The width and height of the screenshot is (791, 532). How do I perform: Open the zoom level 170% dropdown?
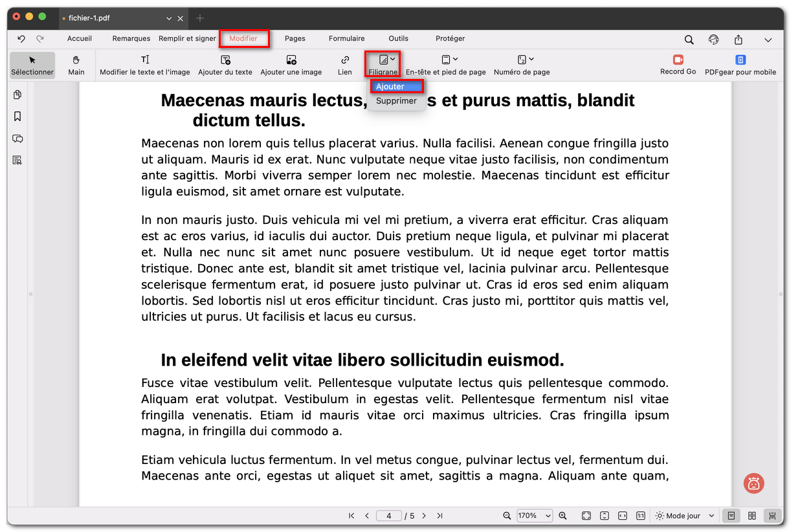(x=535, y=516)
